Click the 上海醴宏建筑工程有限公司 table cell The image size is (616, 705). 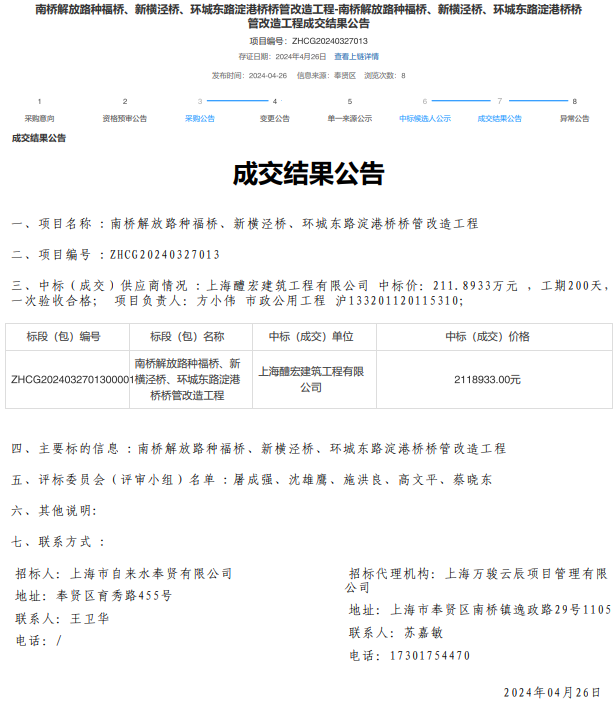coord(311,379)
